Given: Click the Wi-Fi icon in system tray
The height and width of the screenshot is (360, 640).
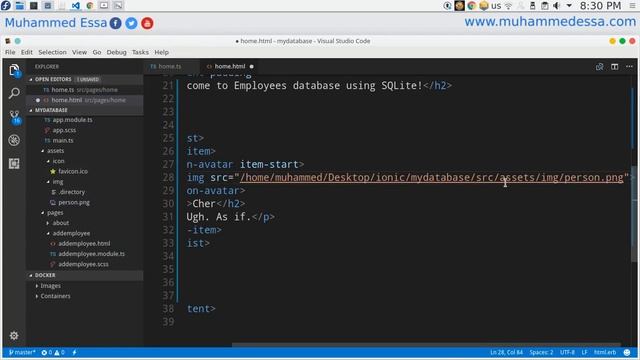Looking at the screenshot, I should pos(509,6).
